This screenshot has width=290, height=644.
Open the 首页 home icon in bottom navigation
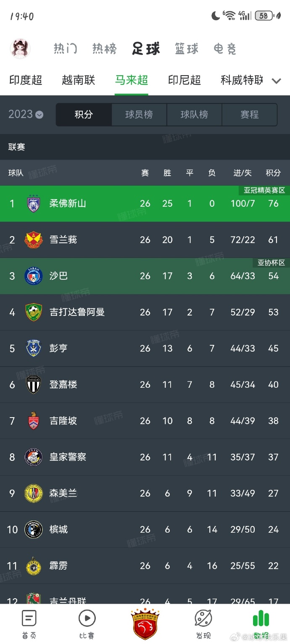[28, 625]
